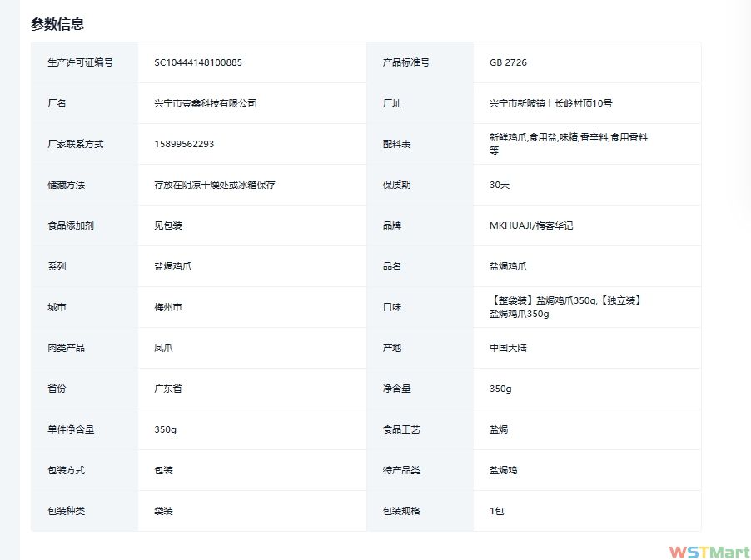Select license number SC10444148100885
The image size is (751, 560).
198,62
